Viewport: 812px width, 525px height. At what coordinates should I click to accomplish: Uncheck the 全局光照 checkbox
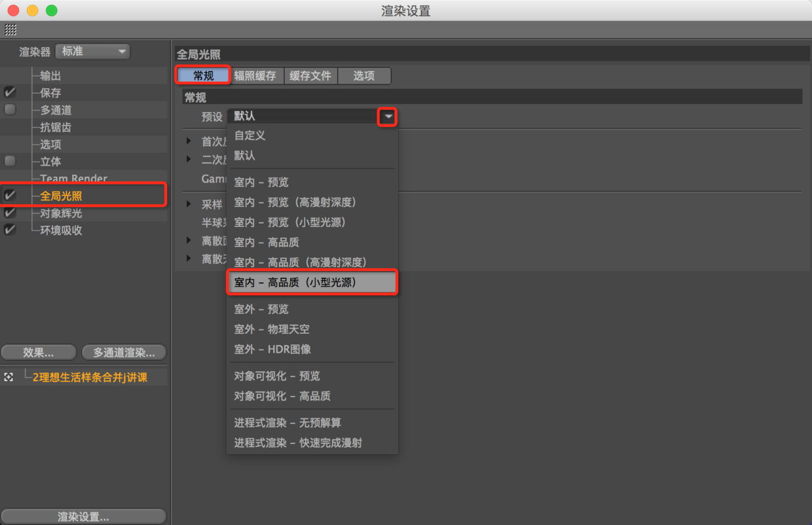pyautogui.click(x=10, y=196)
